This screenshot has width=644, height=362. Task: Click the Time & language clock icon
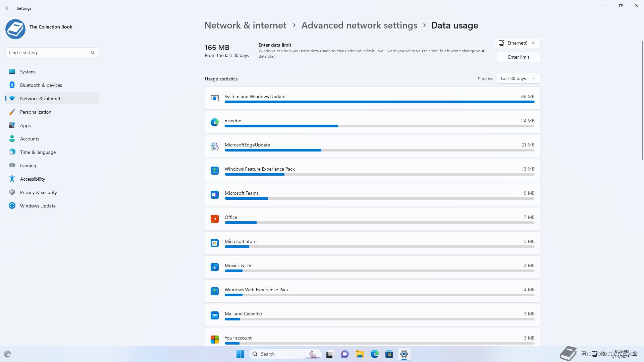point(12,152)
